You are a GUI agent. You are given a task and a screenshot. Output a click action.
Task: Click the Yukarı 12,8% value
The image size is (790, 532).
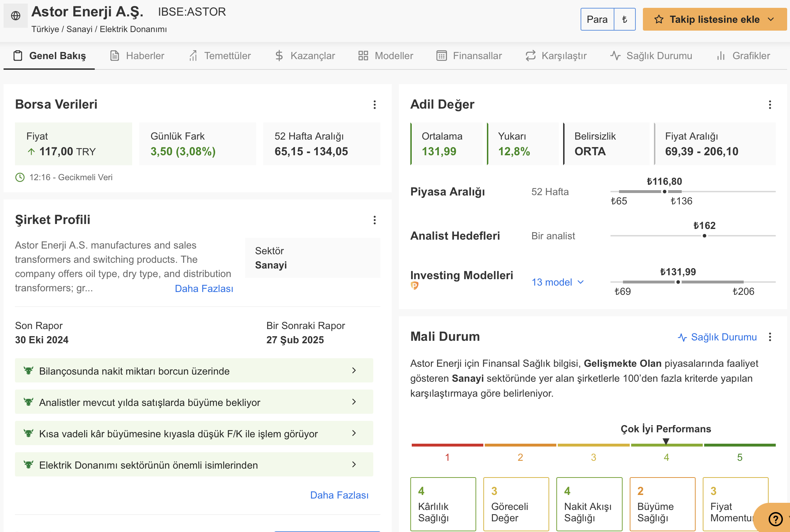coord(514,152)
